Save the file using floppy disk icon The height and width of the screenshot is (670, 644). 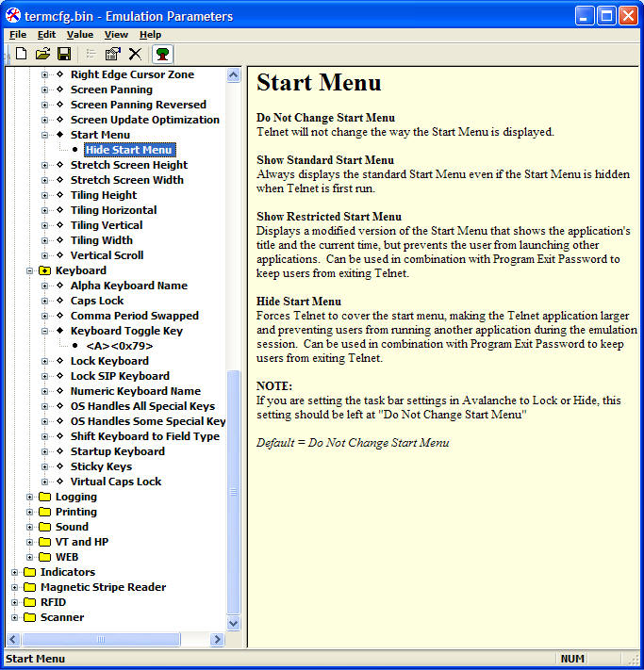pyautogui.click(x=64, y=54)
